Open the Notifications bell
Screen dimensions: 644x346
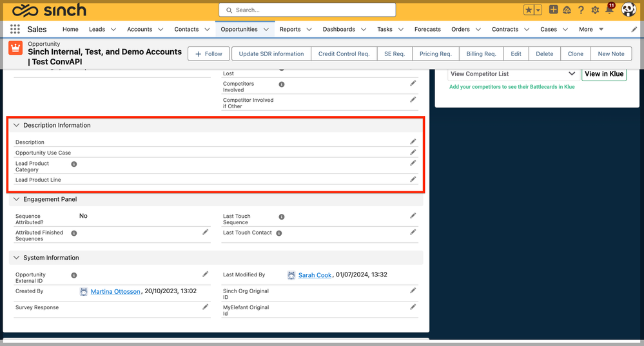tap(609, 10)
